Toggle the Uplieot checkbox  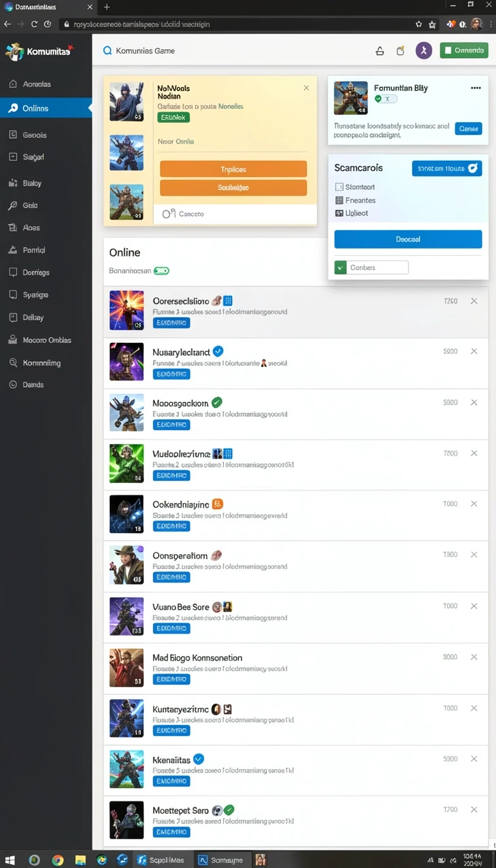pyautogui.click(x=339, y=213)
